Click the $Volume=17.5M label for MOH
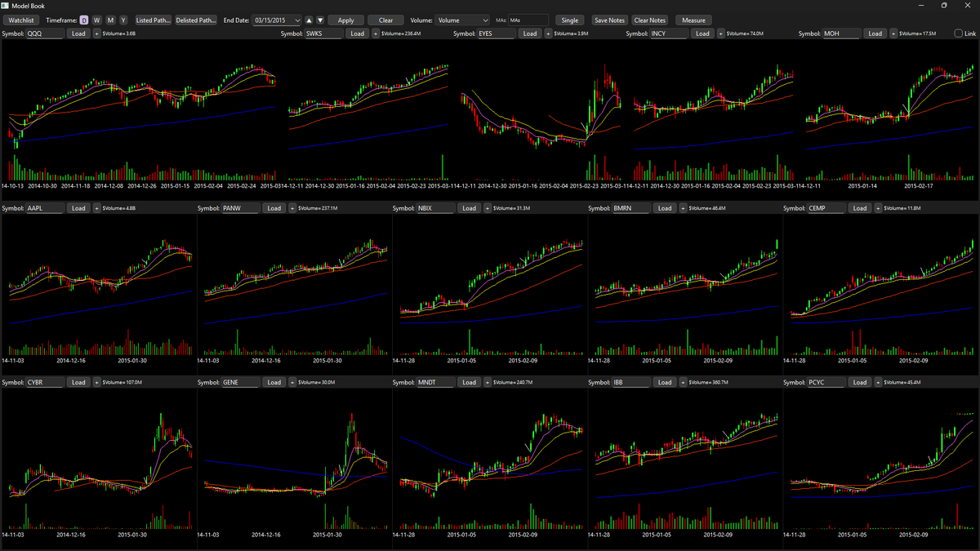Image resolution: width=980 pixels, height=551 pixels. 917,33
